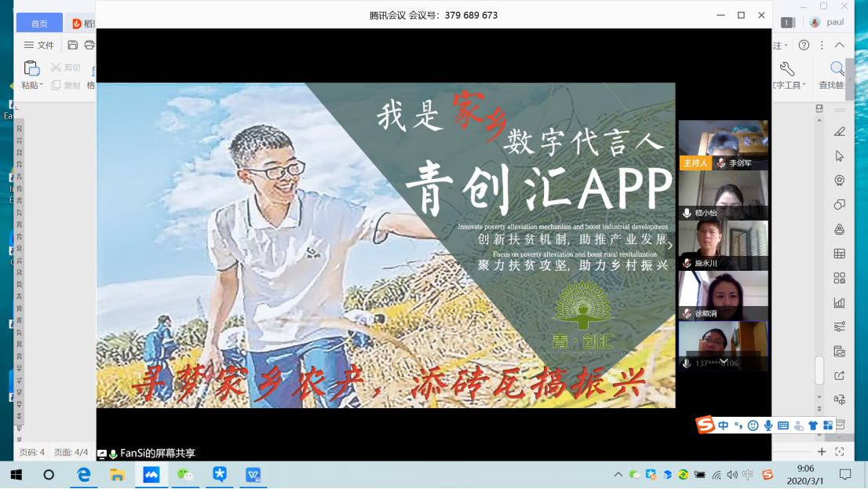This screenshot has width=868, height=489.
Task: Click the save icon in WPS toolbar
Action: 73,45
